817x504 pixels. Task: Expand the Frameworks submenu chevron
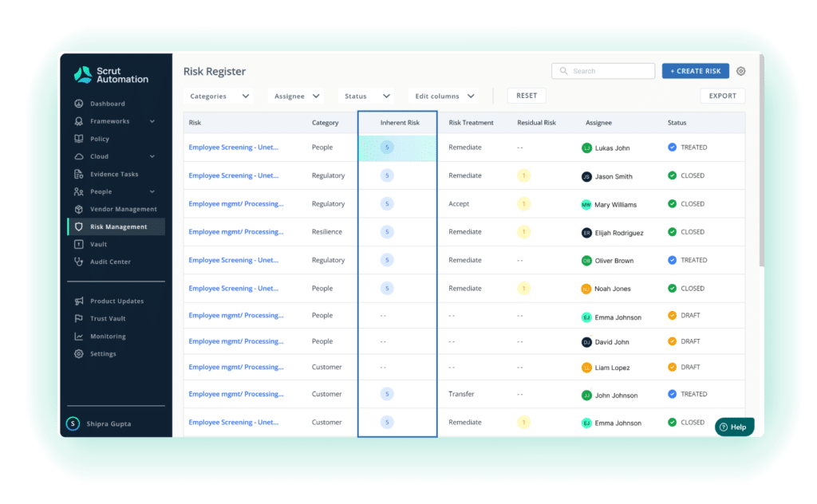(152, 121)
